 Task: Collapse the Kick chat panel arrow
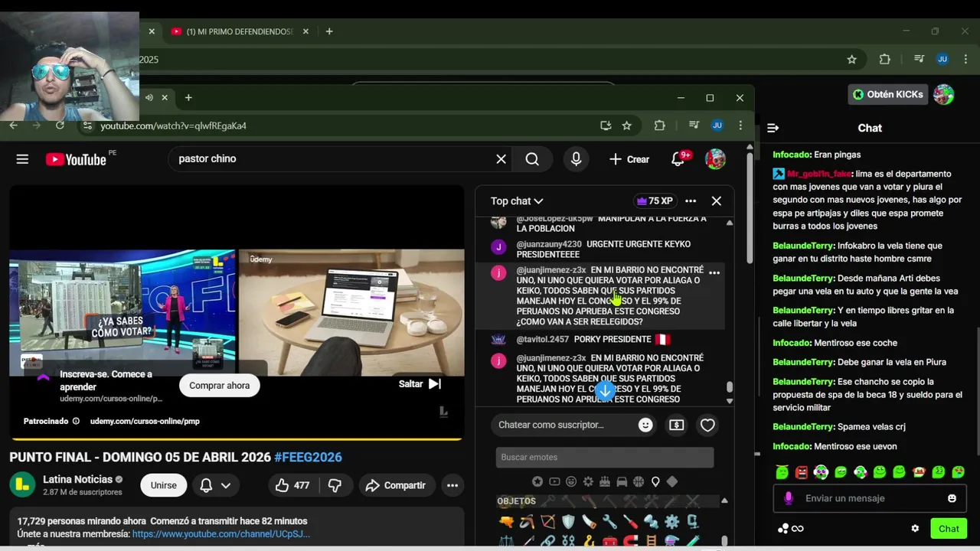[773, 128]
